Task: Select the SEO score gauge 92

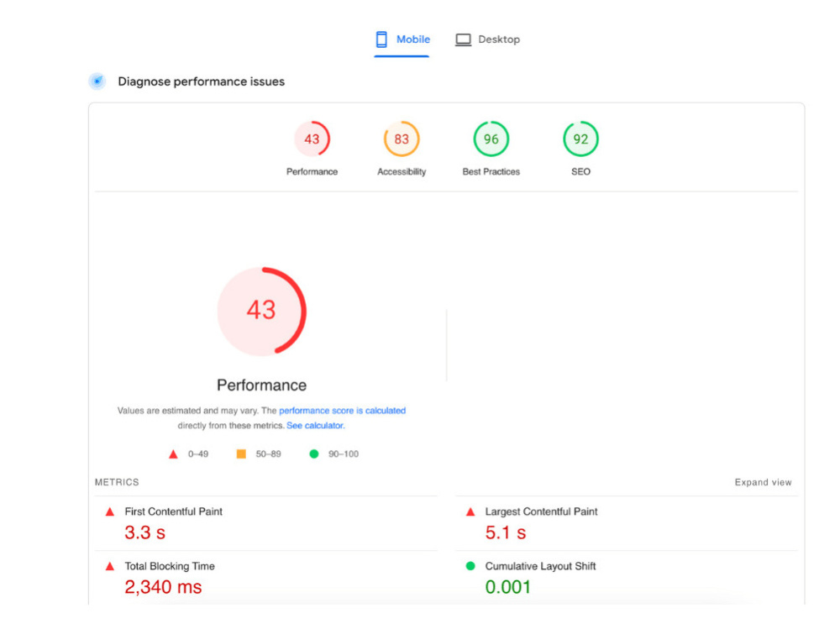Action: click(580, 139)
